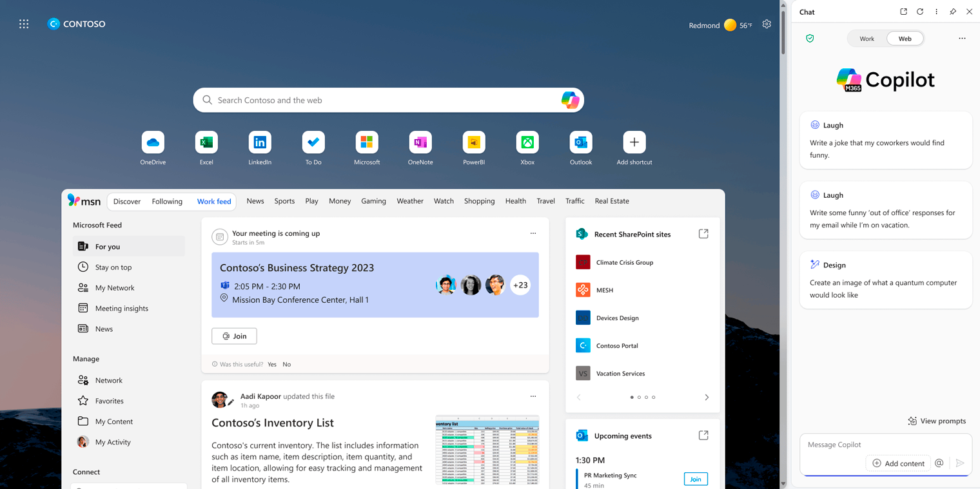Viewport: 980px width, 489px height.
Task: Open Favorites under Manage
Action: [128, 401]
